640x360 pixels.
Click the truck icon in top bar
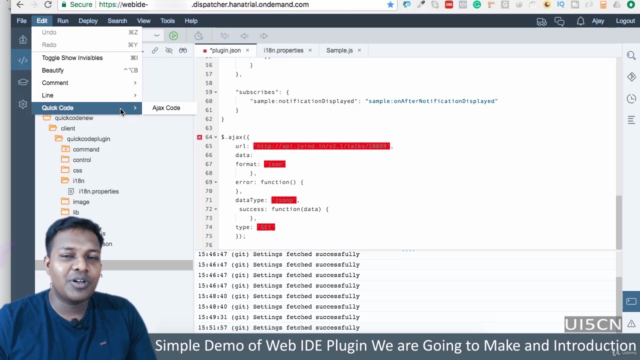point(542,21)
